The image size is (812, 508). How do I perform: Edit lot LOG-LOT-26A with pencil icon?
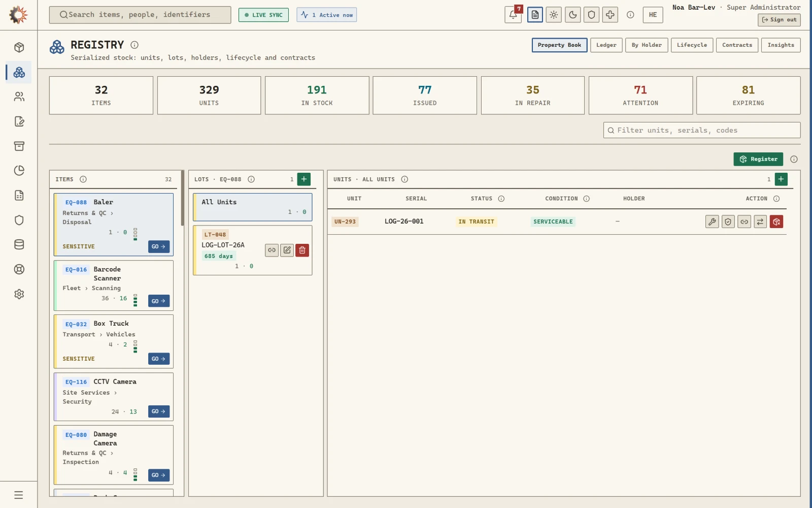pos(287,250)
